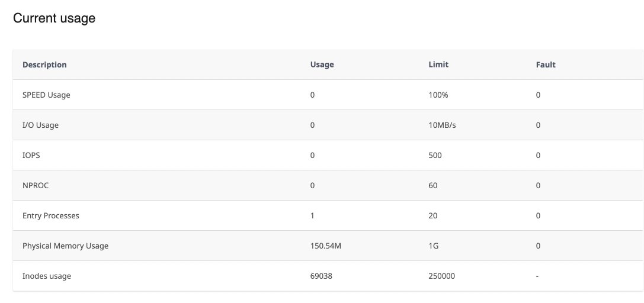Select the Inodes usage fault dash
Image resolution: width=644 pixels, height=303 pixels.
tap(537, 276)
